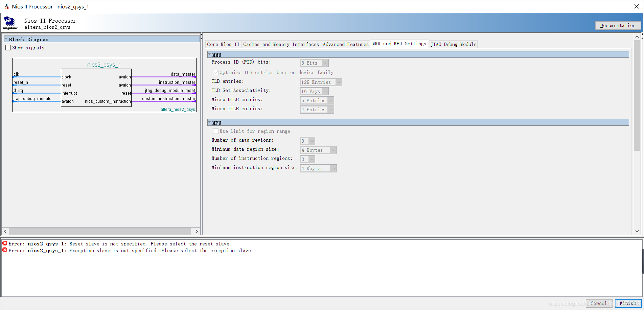Open Number of instruction regions dropdown
644x310 pixels.
307,159
